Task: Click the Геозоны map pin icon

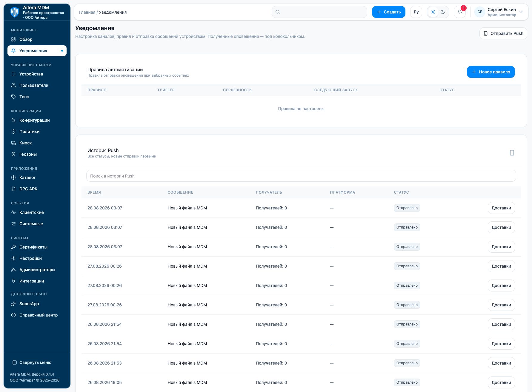Action: click(13, 154)
